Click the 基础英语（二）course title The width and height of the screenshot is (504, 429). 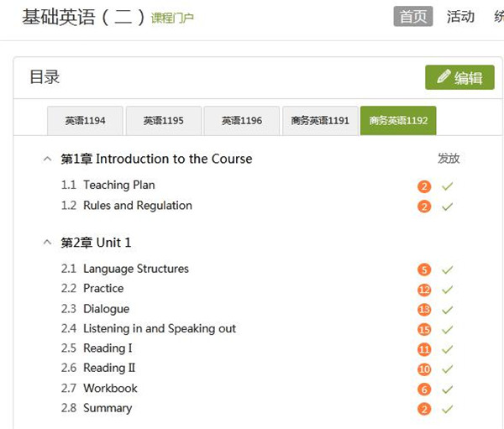[83, 17]
